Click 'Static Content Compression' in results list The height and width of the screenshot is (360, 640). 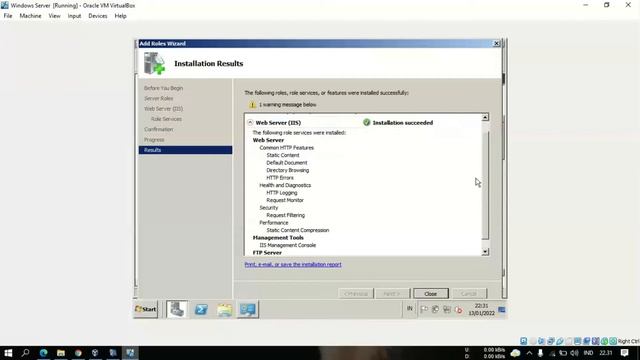[298, 230]
